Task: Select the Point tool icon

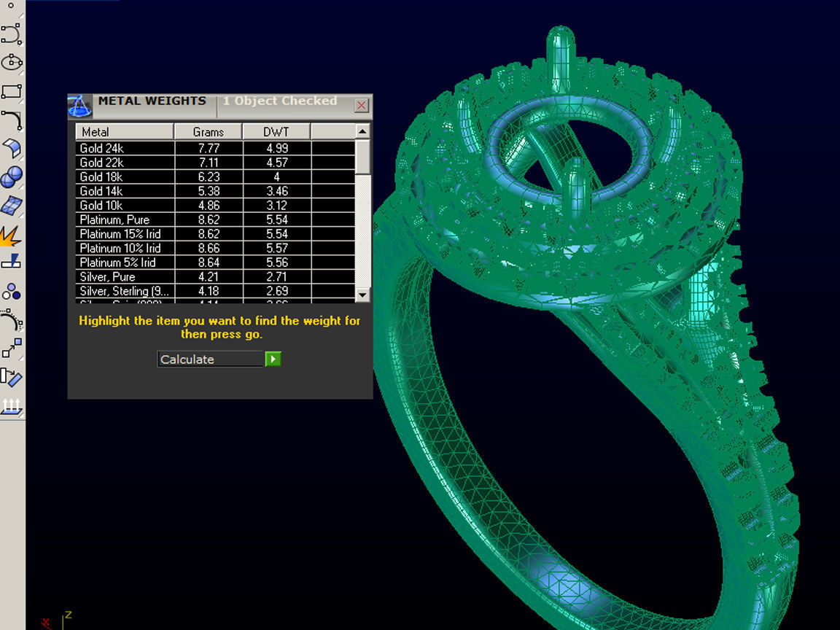Action: click(10, 6)
